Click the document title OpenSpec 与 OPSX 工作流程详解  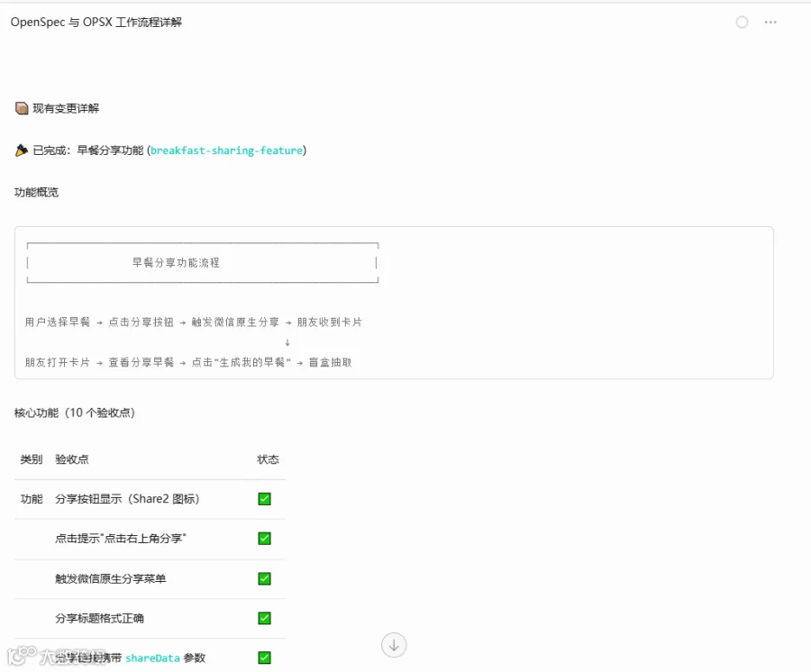96,23
